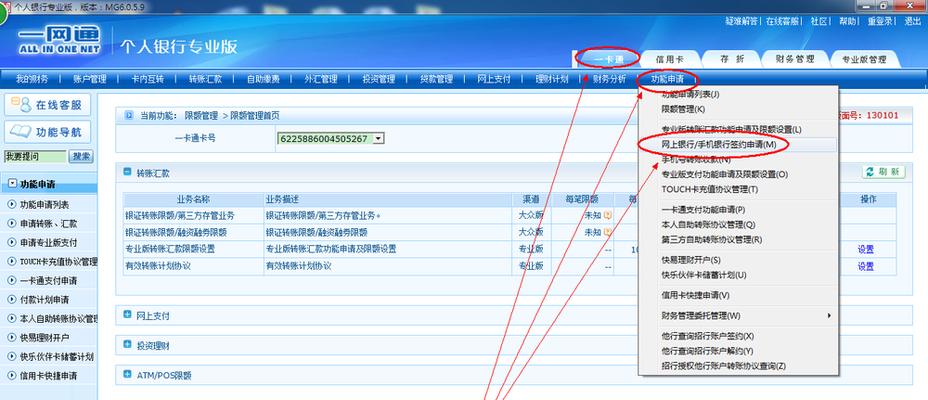Click info icon beside 未知 in 融资融券限额 row
928x400 pixels.
(x=607, y=233)
